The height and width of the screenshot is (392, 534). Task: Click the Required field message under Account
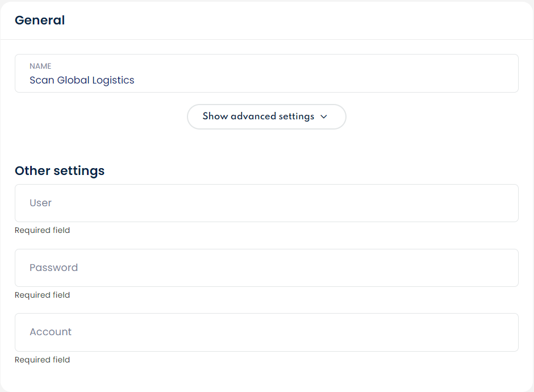coord(42,360)
